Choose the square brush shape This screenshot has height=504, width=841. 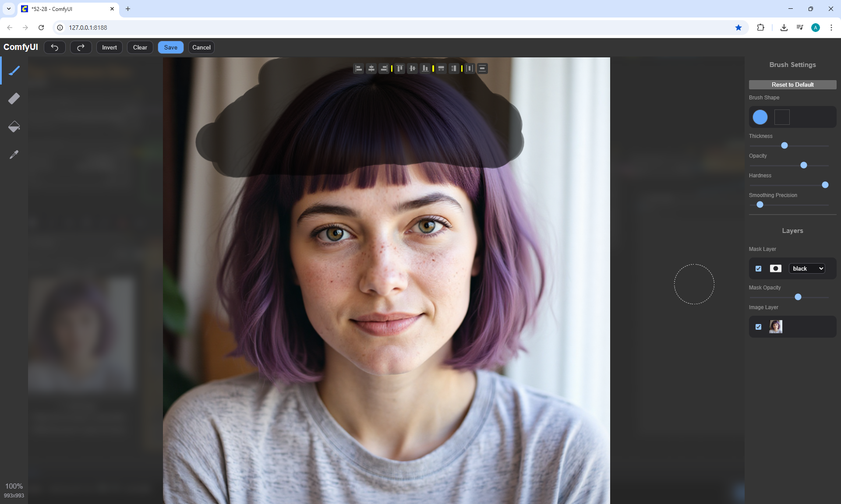point(782,117)
